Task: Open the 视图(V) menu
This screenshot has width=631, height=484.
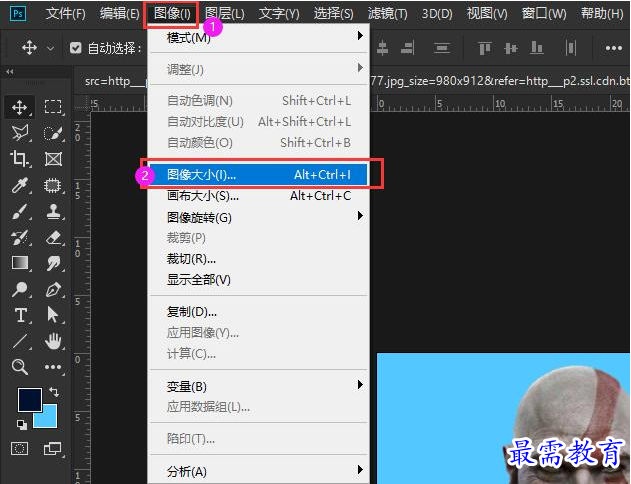Action: pos(487,14)
